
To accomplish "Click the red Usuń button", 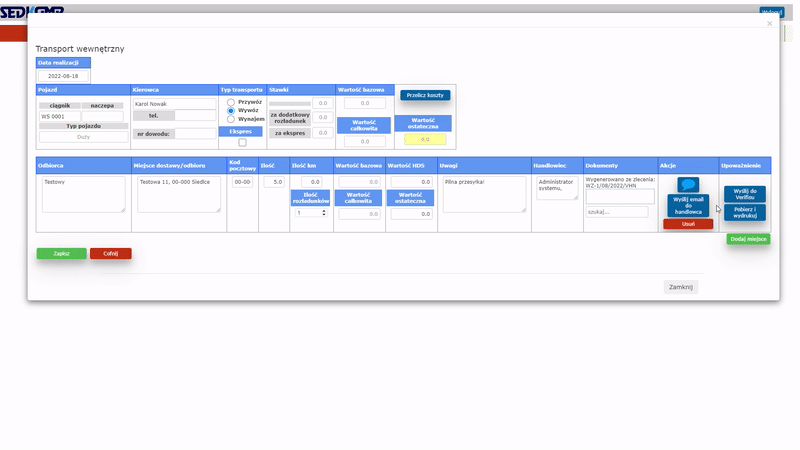I will pyautogui.click(x=688, y=224).
